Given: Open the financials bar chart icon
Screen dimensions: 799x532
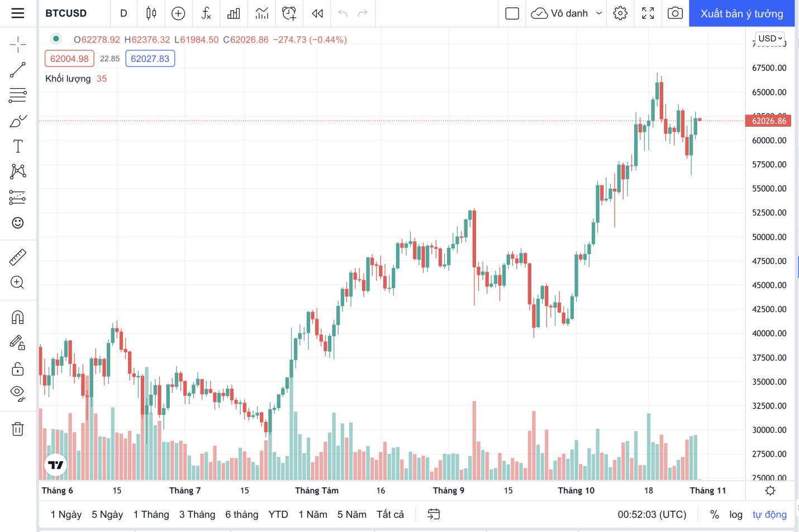Looking at the screenshot, I should (x=234, y=13).
